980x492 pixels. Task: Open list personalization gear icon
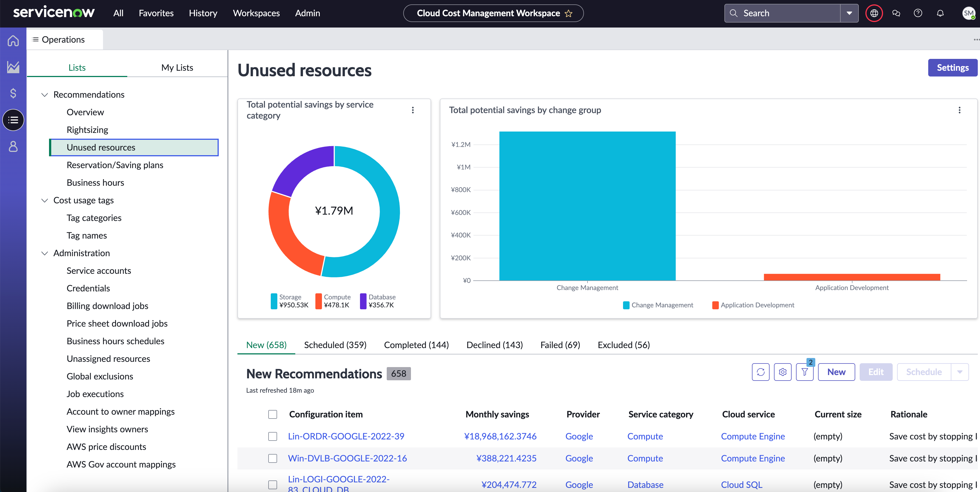[783, 372]
